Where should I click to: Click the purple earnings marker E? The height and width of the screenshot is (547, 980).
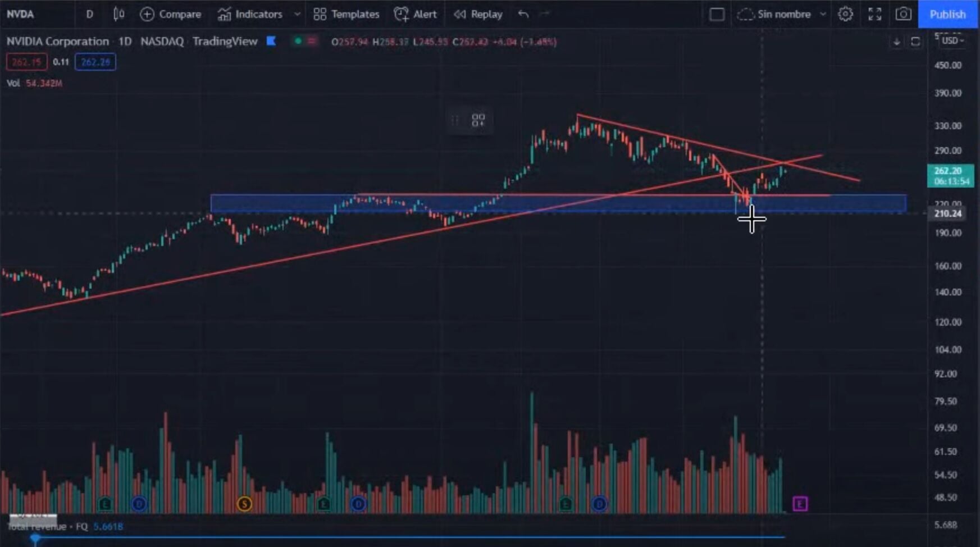coord(800,504)
